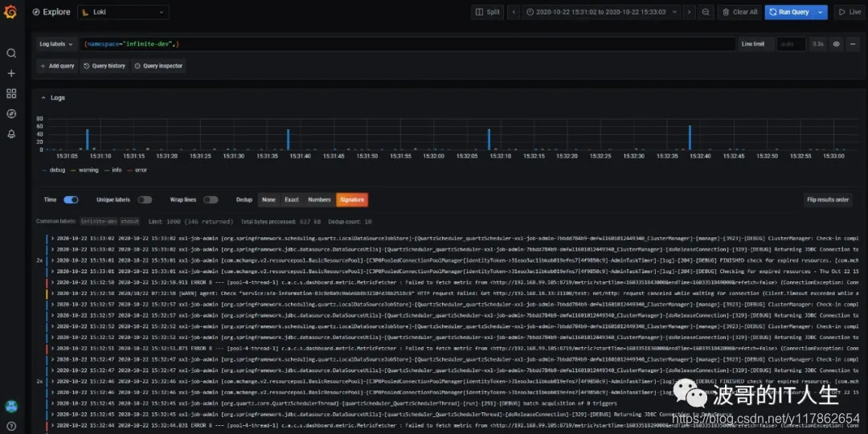The image size is (868, 434).
Task: Open Query inspector
Action: (158, 66)
